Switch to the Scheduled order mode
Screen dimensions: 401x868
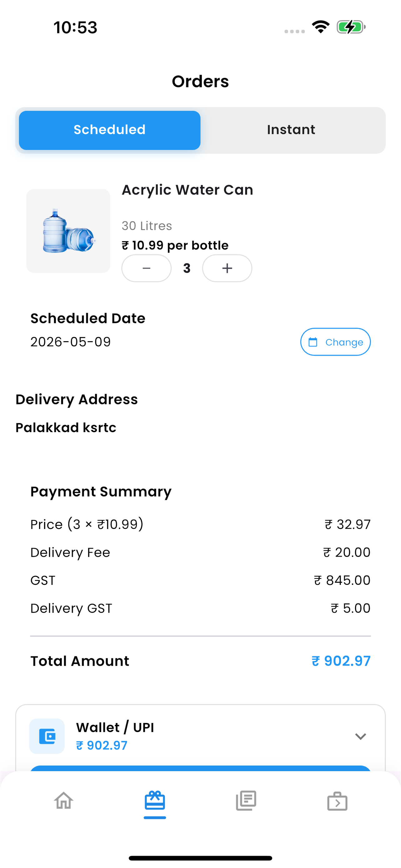coord(110,130)
